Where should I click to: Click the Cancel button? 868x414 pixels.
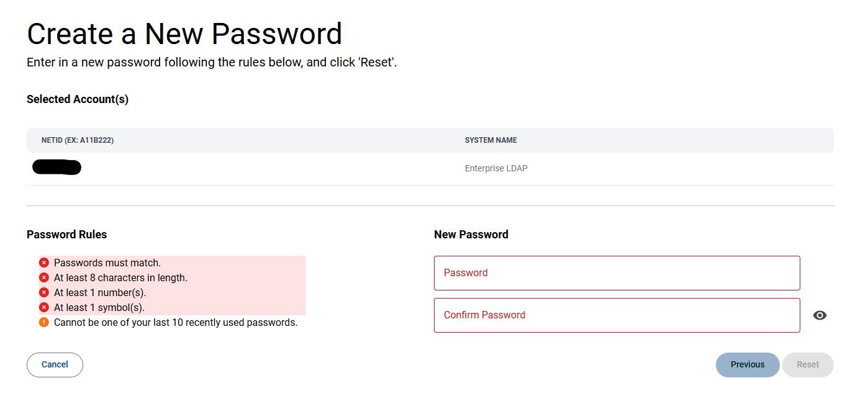point(55,364)
